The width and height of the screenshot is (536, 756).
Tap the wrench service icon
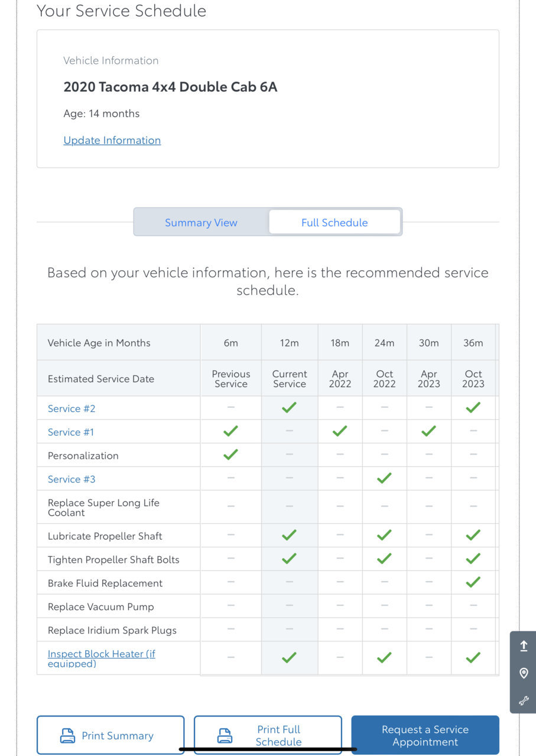tap(524, 700)
